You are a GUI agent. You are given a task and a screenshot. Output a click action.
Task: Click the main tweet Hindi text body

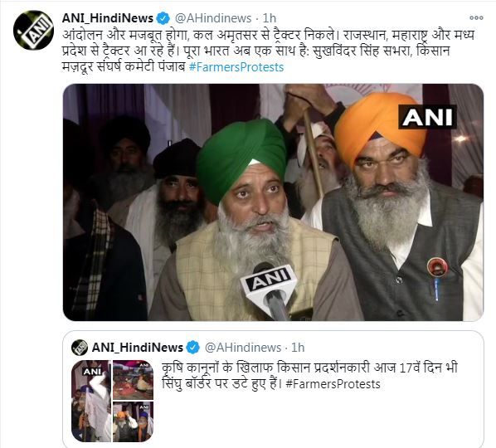coord(268,51)
